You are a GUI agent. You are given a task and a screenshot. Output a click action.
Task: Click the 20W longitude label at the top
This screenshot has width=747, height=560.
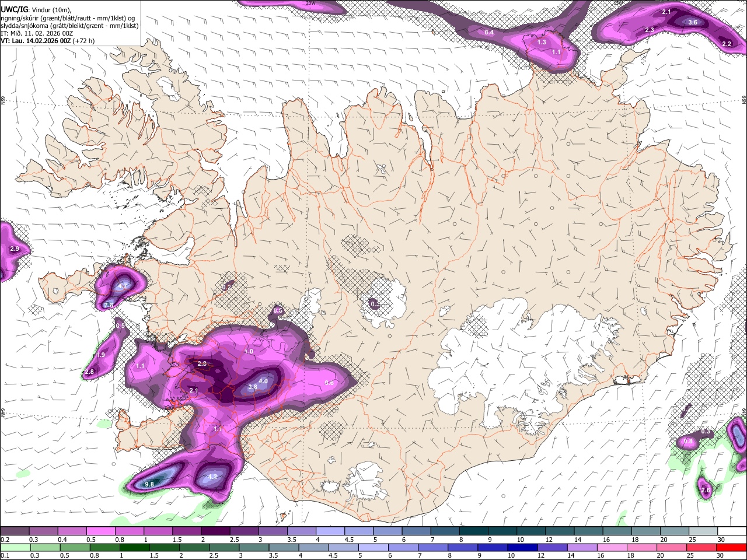coord(310,3)
